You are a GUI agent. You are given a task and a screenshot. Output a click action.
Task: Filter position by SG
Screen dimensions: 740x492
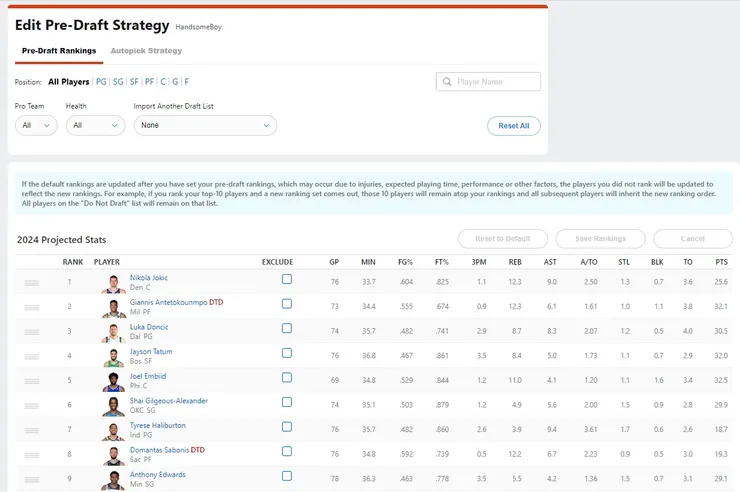[118, 82]
